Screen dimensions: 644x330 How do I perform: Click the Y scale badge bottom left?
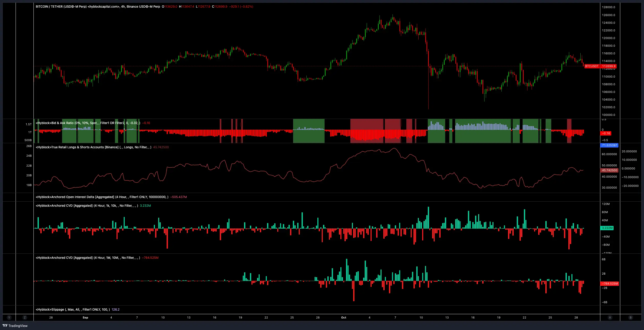pos(9,317)
